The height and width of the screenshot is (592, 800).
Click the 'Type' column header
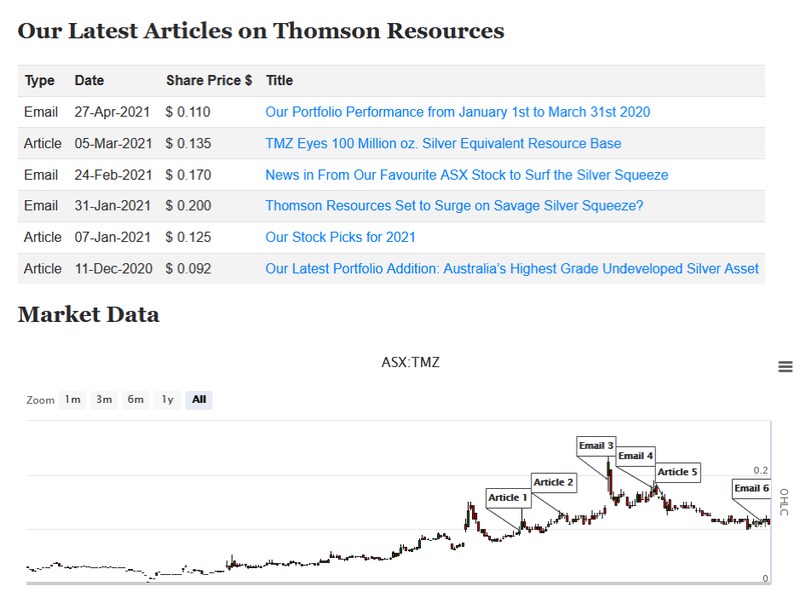[40, 81]
